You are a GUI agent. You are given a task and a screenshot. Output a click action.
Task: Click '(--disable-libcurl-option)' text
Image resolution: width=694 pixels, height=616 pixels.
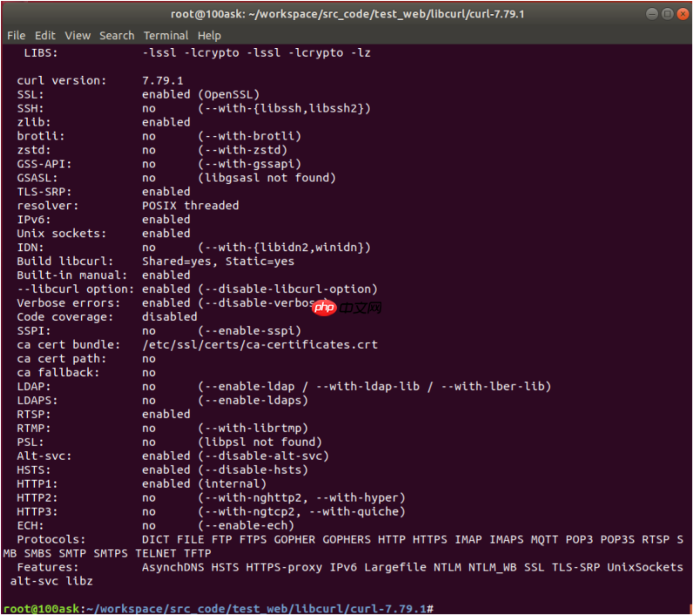pos(287,289)
